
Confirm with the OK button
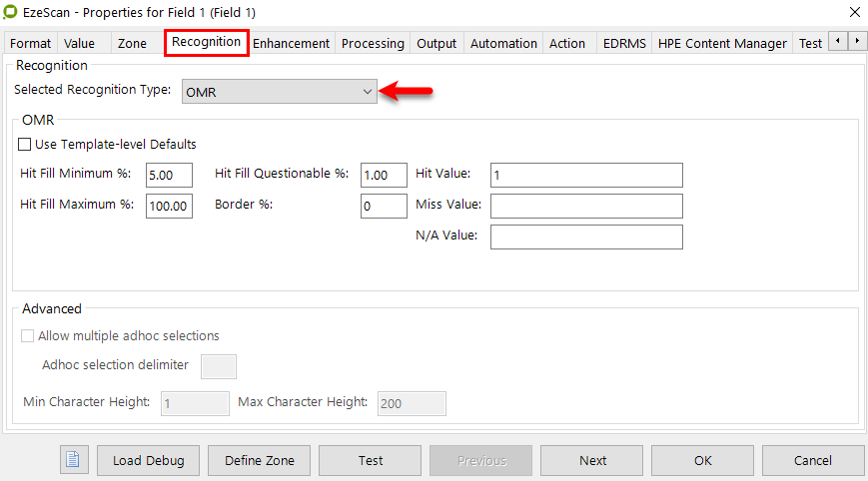pyautogui.click(x=703, y=460)
